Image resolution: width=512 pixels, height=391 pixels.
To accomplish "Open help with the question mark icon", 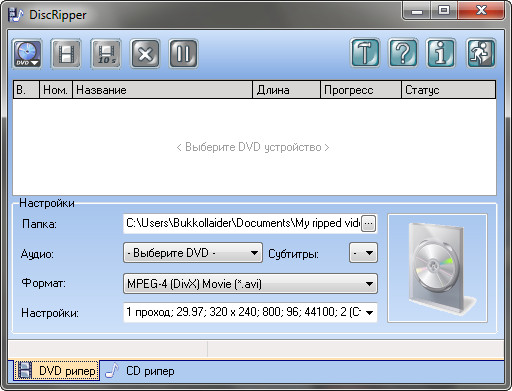I will (x=403, y=53).
